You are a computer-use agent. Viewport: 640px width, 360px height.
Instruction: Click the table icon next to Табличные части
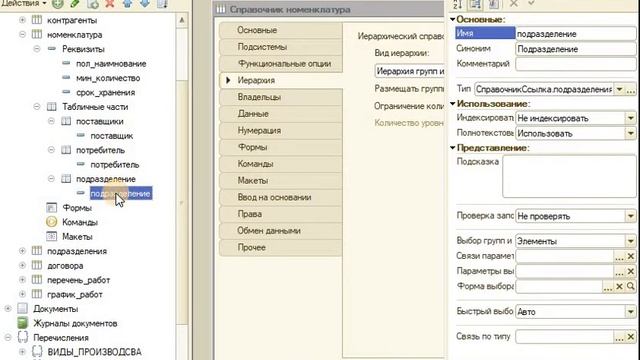(51, 107)
